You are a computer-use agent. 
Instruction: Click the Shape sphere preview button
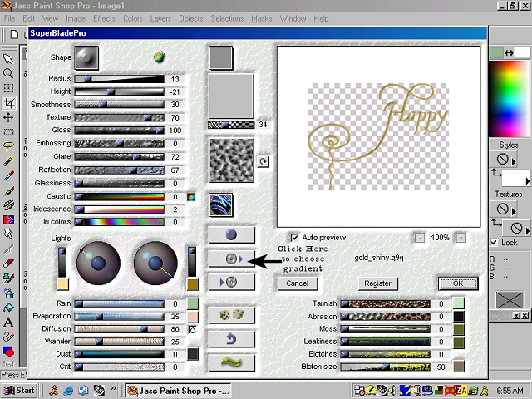click(86, 57)
